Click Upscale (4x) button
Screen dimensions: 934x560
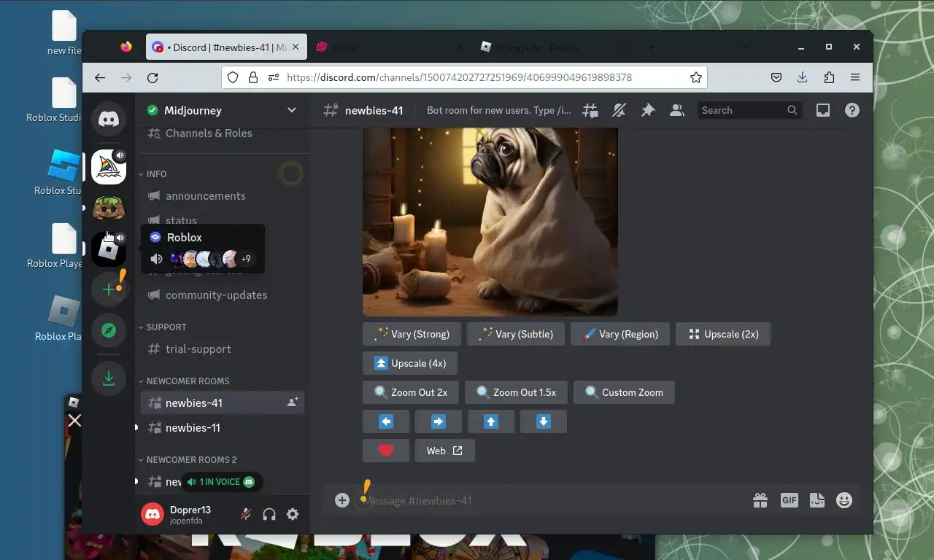pos(410,363)
